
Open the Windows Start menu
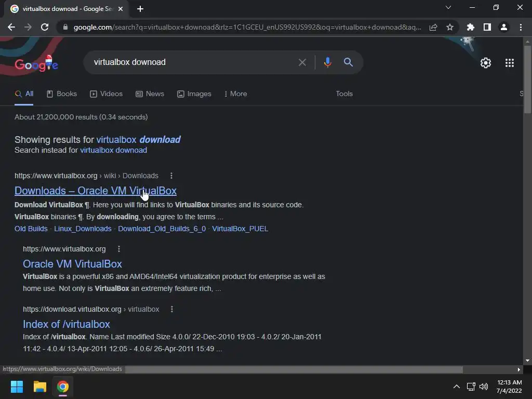pyautogui.click(x=17, y=387)
